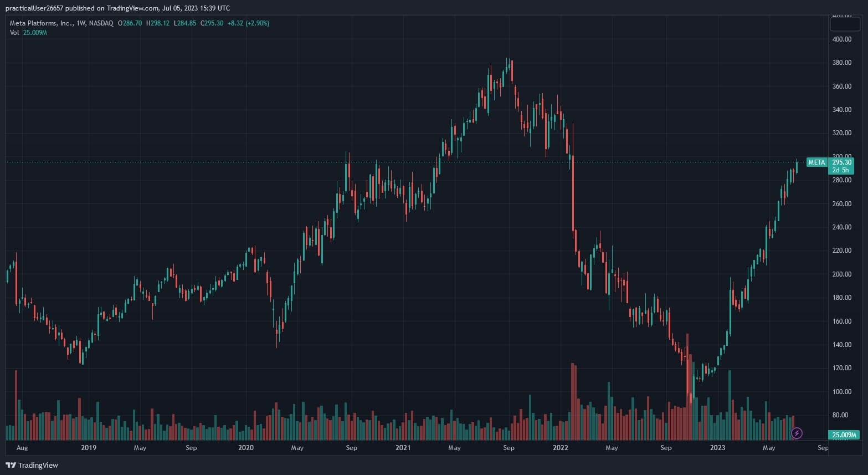Click the 2022 label on time axis
Screen dimensions: 868x475
click(560, 448)
